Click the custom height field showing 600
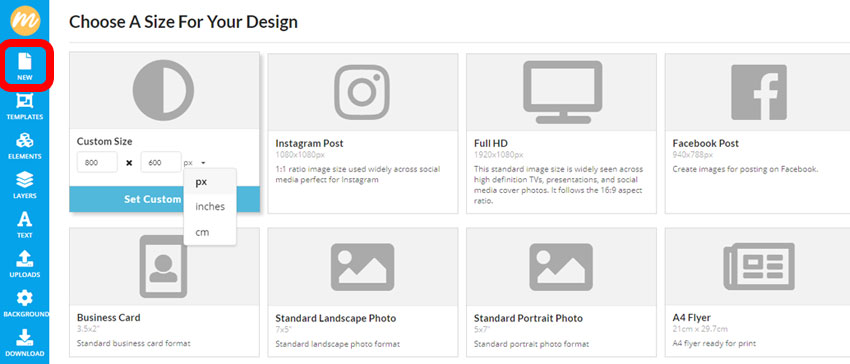This screenshot has height=364, width=850. click(x=161, y=162)
